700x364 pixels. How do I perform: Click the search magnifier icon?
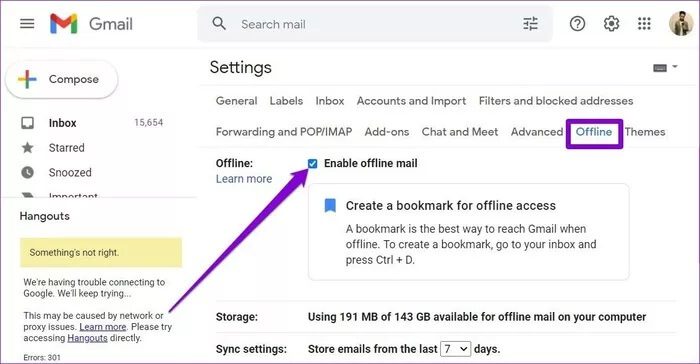point(219,24)
